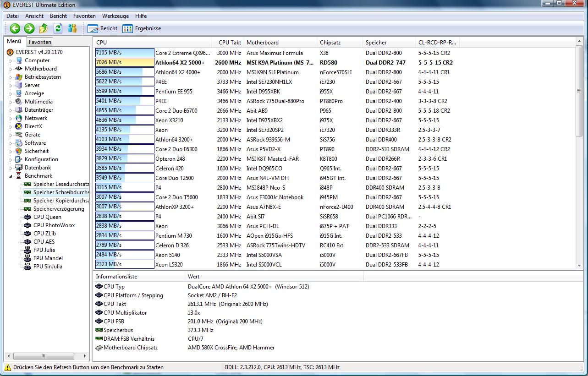Viewport: 588px width, 376px height.
Task: Open the Ansicht menu
Action: click(34, 16)
